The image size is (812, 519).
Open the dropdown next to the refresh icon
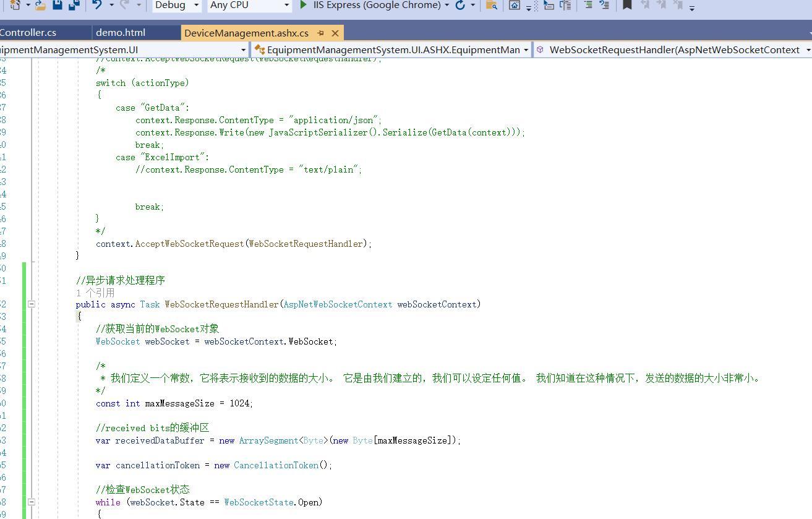(473, 5)
